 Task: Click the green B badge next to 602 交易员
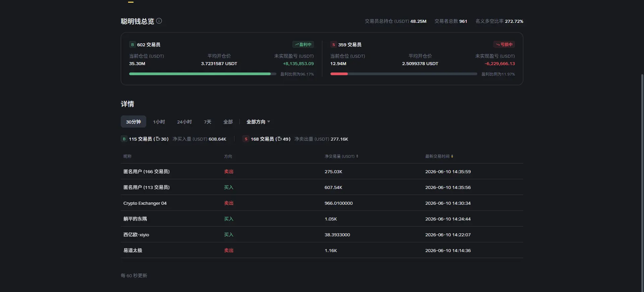132,45
